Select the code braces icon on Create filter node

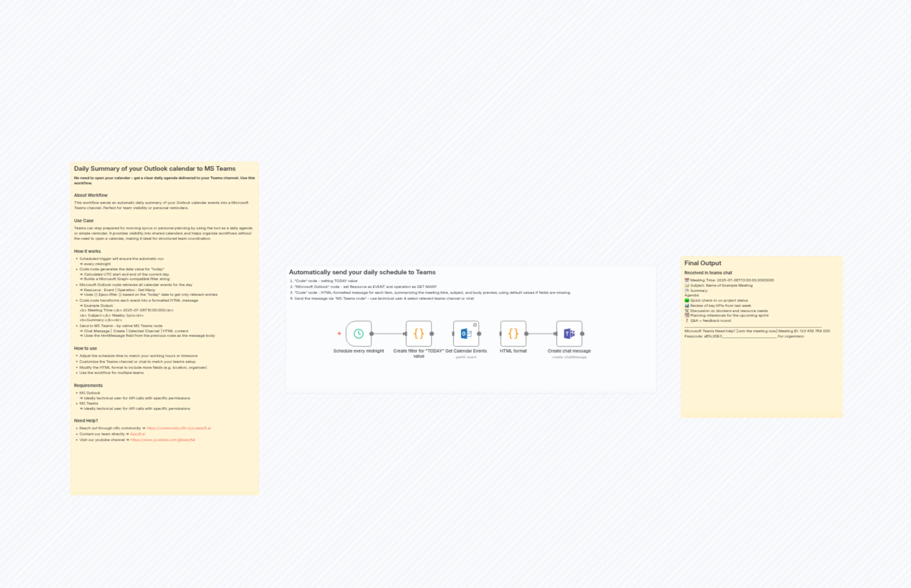(x=419, y=333)
